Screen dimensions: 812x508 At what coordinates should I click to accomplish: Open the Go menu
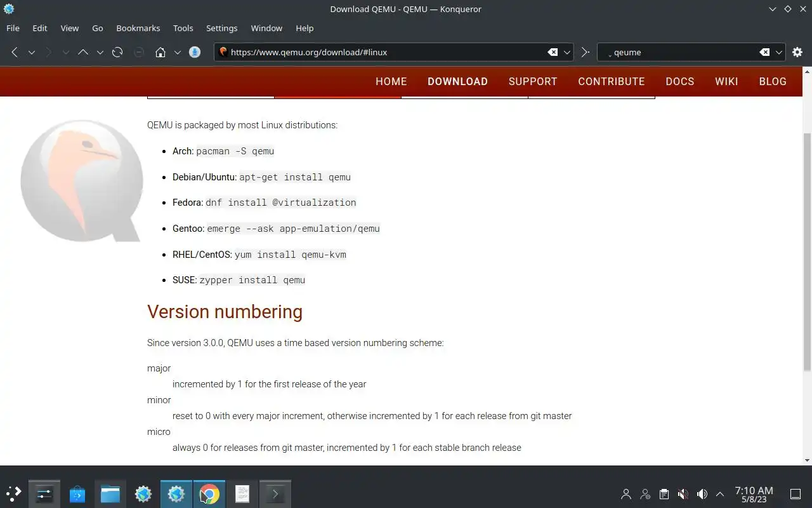pos(98,28)
